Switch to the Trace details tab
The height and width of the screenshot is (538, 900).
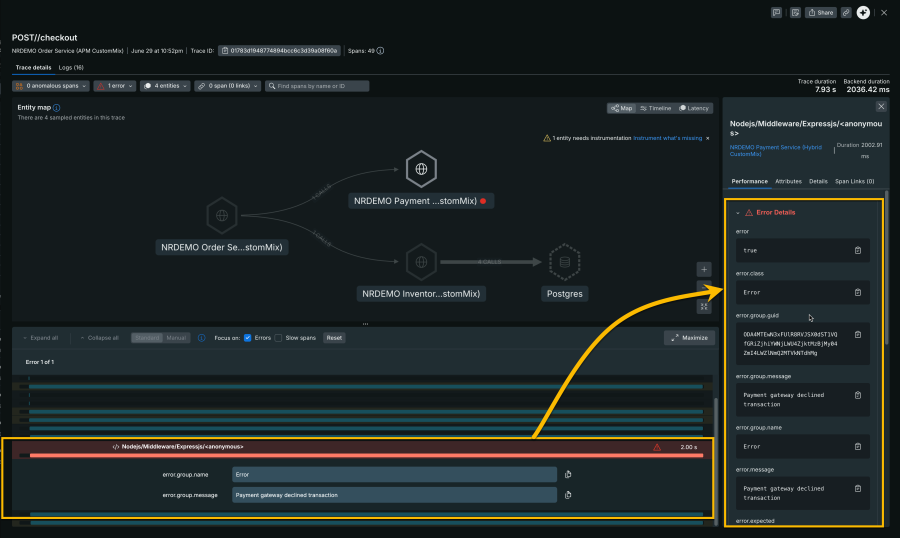[33, 68]
